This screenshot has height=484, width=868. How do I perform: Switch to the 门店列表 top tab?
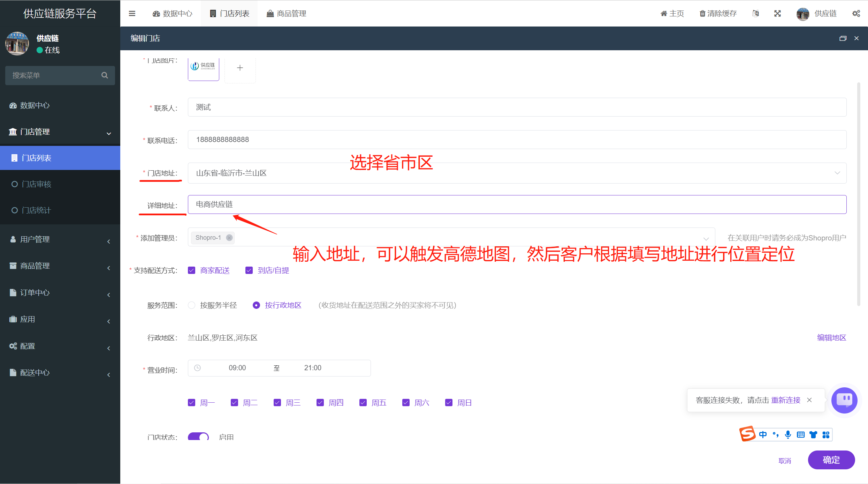229,14
